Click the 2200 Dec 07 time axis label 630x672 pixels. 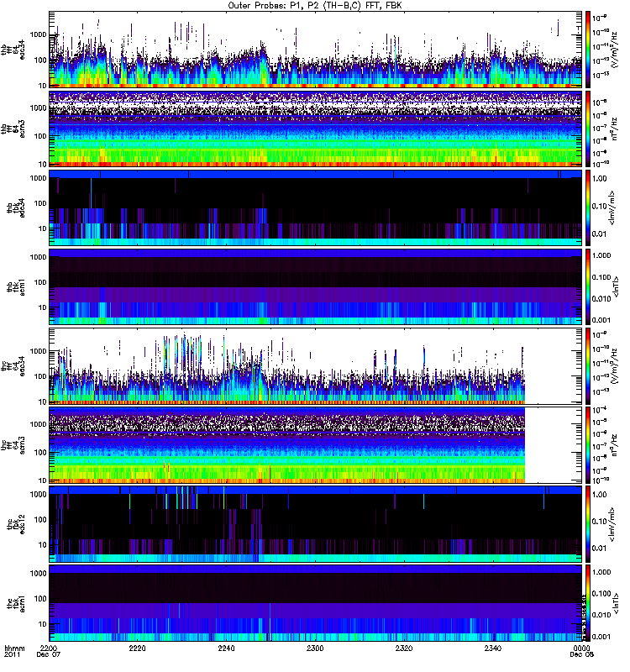(49, 652)
